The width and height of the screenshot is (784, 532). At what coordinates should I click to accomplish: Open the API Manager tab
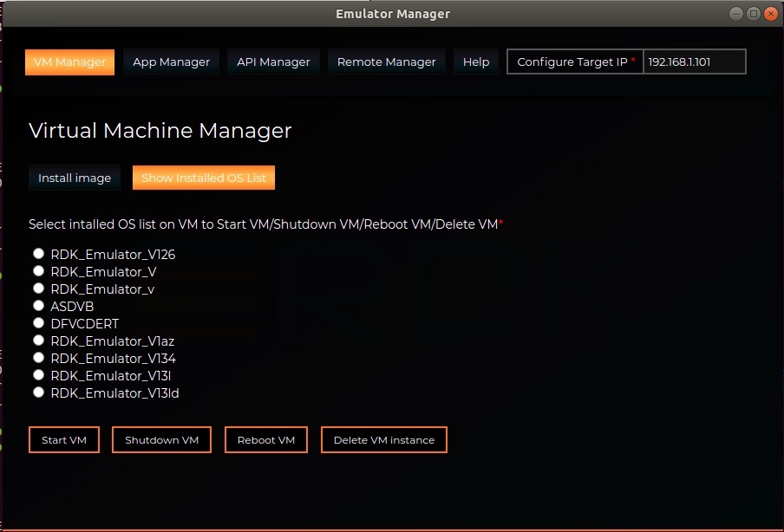coord(273,62)
